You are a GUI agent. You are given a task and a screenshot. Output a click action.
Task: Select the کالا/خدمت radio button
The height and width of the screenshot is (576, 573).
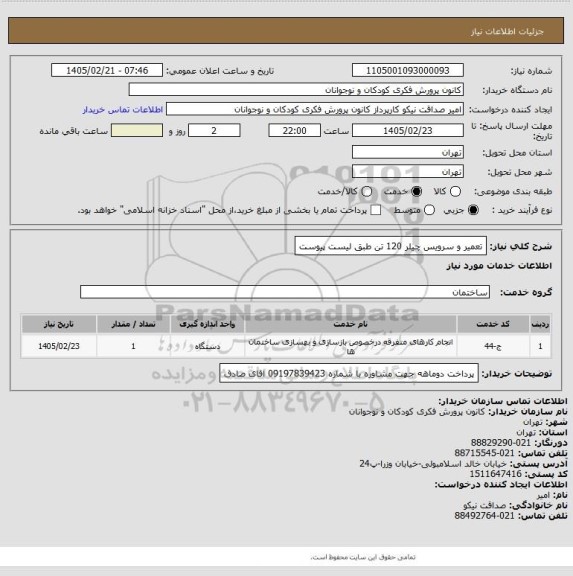click(x=367, y=191)
